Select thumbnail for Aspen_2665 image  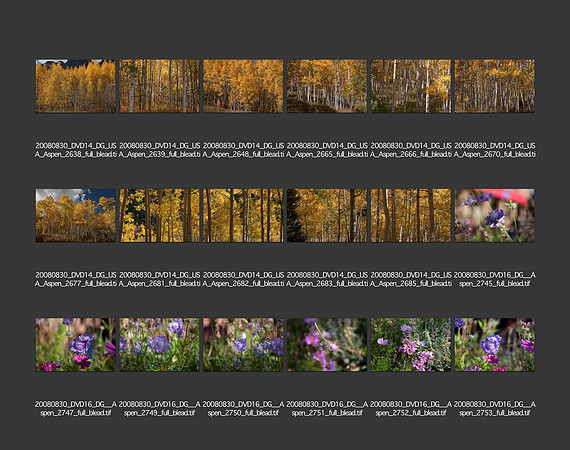tap(327, 86)
